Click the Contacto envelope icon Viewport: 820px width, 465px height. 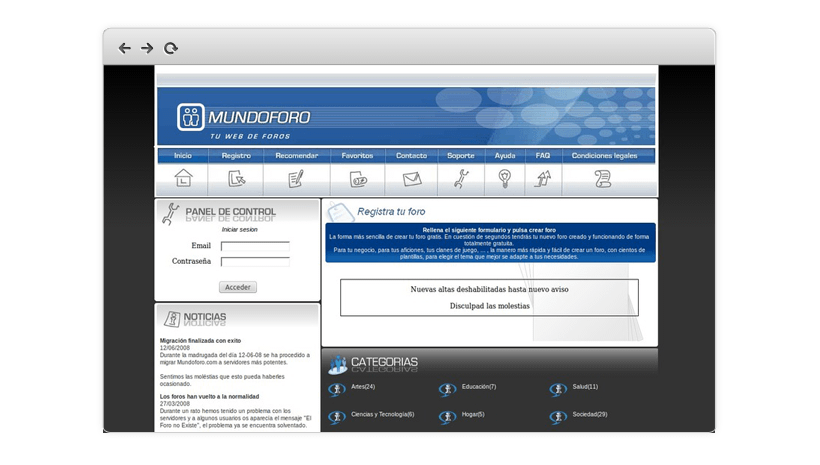coord(411,179)
